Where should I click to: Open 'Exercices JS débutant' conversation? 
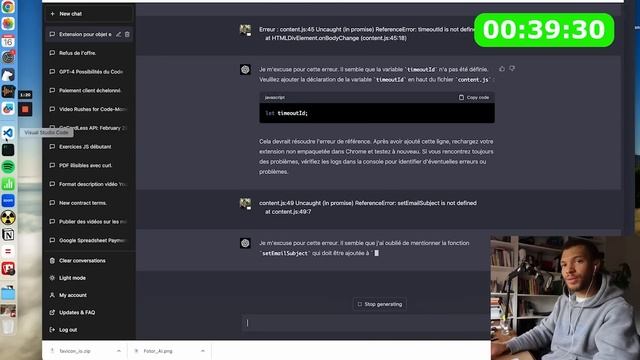[x=89, y=147]
